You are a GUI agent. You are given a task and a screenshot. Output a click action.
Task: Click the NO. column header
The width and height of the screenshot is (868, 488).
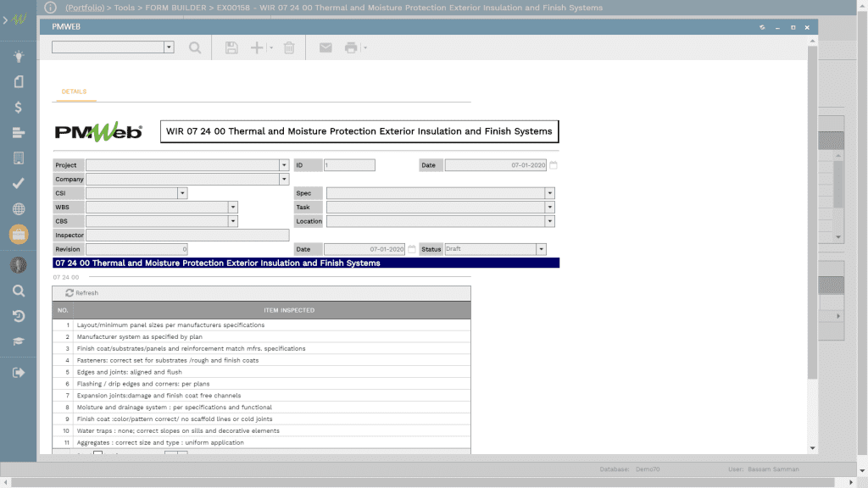63,310
